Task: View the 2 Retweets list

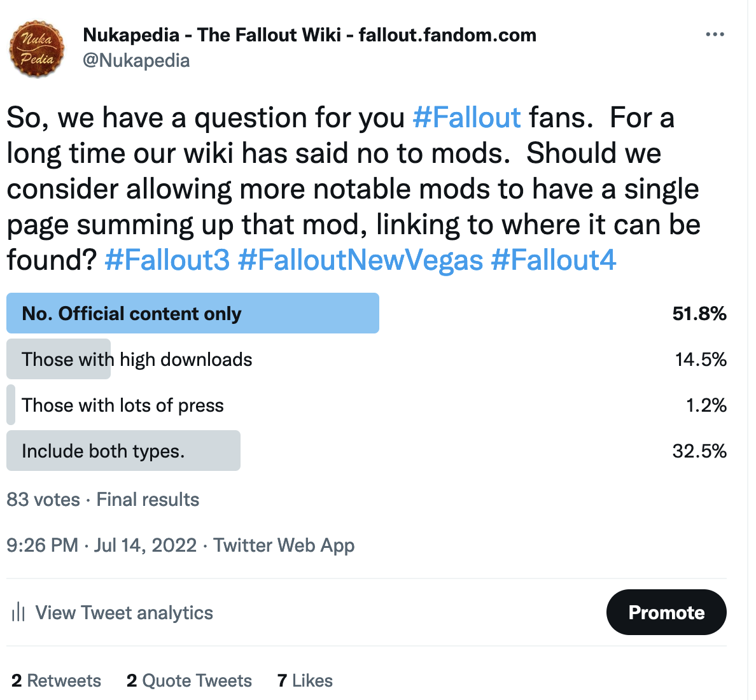Action: point(56,680)
